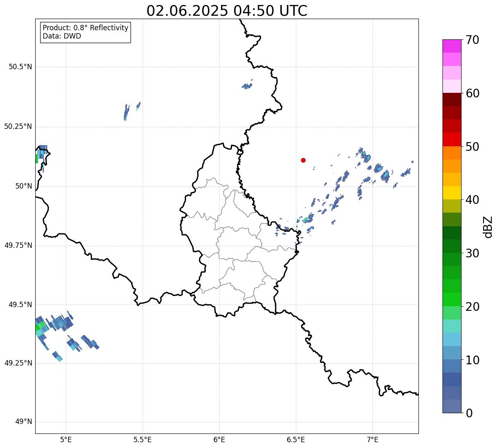The height and width of the screenshot is (448, 498).
Task: Click the red location marker dot
Action: pyautogui.click(x=303, y=160)
